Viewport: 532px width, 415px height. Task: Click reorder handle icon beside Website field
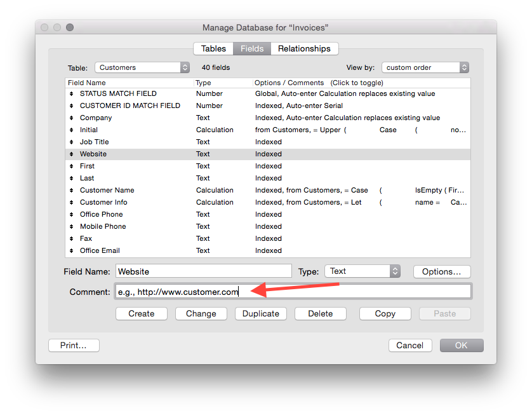tap(72, 154)
